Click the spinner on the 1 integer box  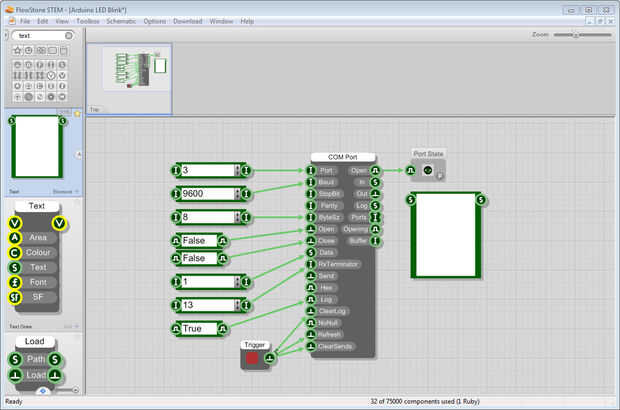(238, 282)
